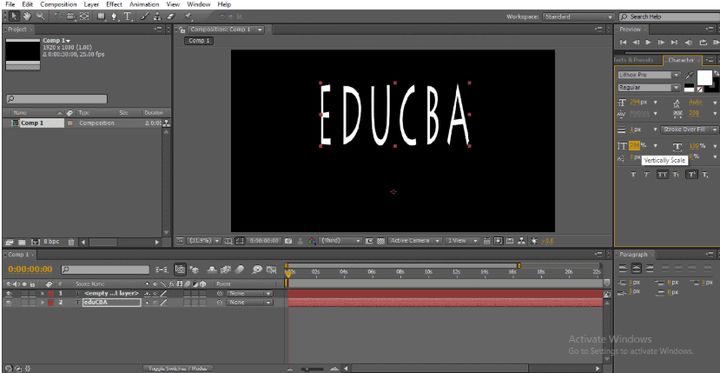Click the frame blending icon in timeline
This screenshot has height=373, width=720.
(x=225, y=270)
